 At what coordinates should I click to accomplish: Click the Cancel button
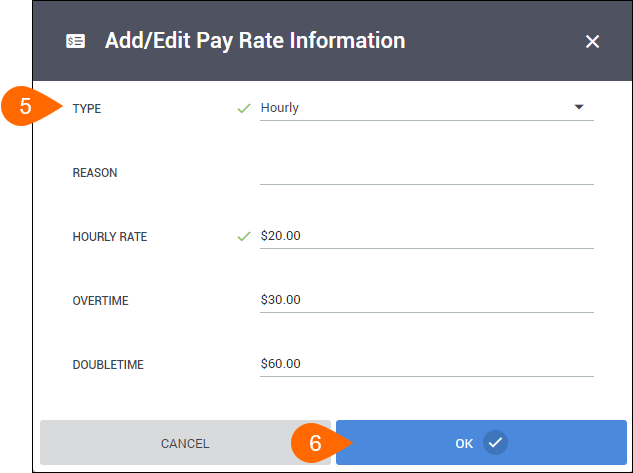click(185, 442)
